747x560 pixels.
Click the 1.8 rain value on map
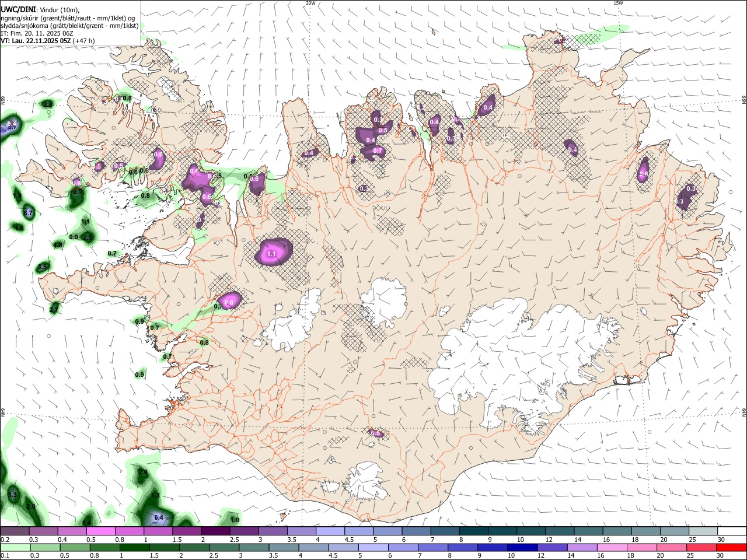58,245
